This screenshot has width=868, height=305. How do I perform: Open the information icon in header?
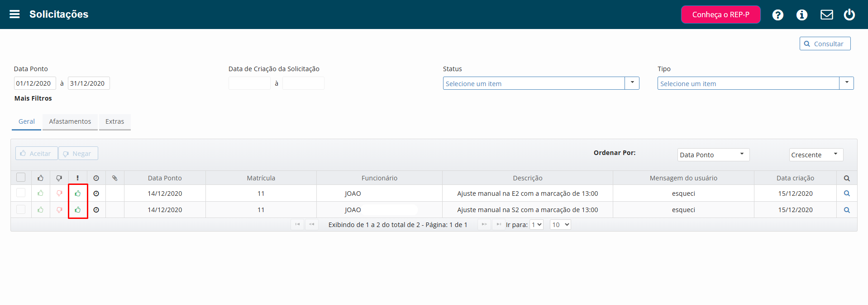[x=802, y=15]
